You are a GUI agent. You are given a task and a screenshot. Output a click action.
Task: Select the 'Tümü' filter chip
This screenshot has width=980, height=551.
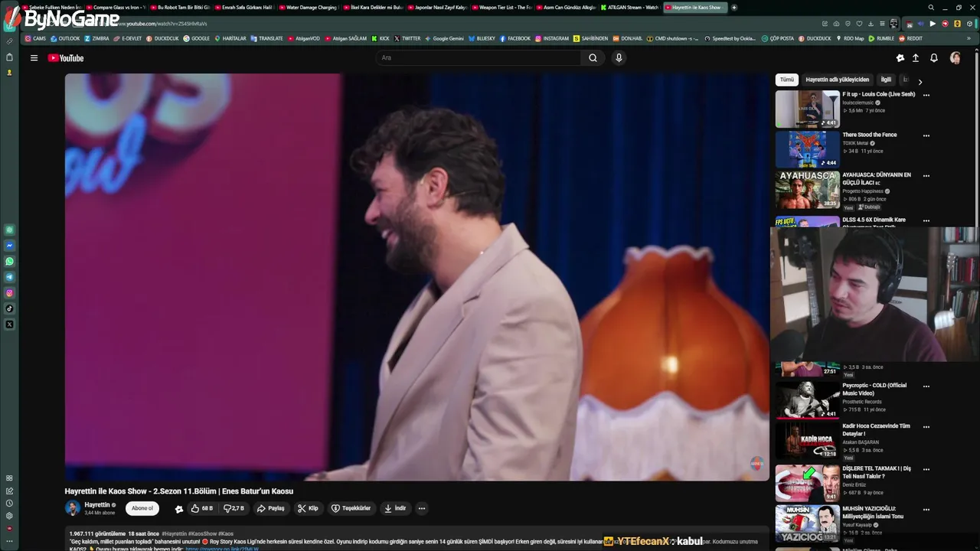coord(787,80)
